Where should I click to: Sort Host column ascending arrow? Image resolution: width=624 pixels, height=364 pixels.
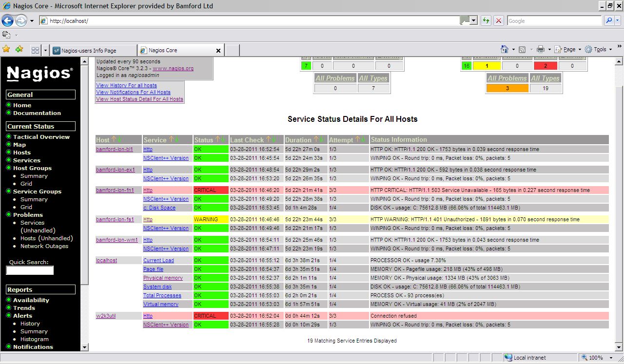114,140
